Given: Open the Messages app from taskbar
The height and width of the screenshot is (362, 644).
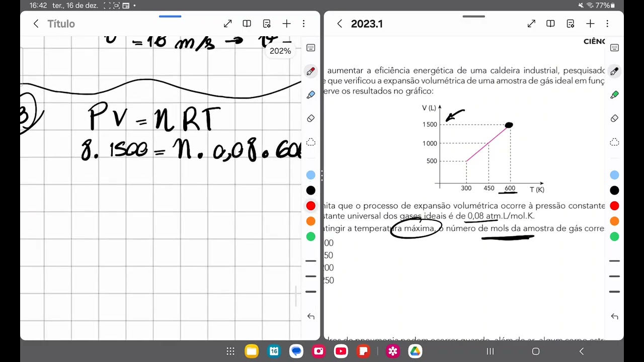Looking at the screenshot, I should click(x=296, y=351).
